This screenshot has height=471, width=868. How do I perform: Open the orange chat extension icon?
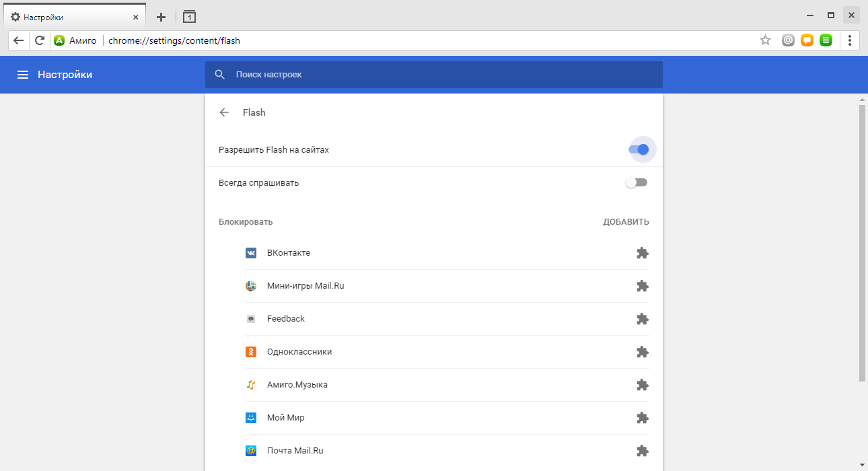(x=807, y=40)
